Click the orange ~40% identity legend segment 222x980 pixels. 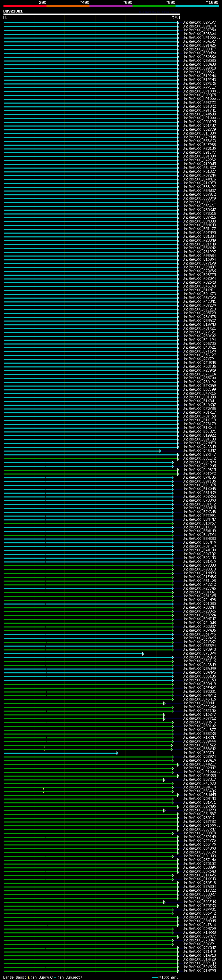tap(68, 6)
